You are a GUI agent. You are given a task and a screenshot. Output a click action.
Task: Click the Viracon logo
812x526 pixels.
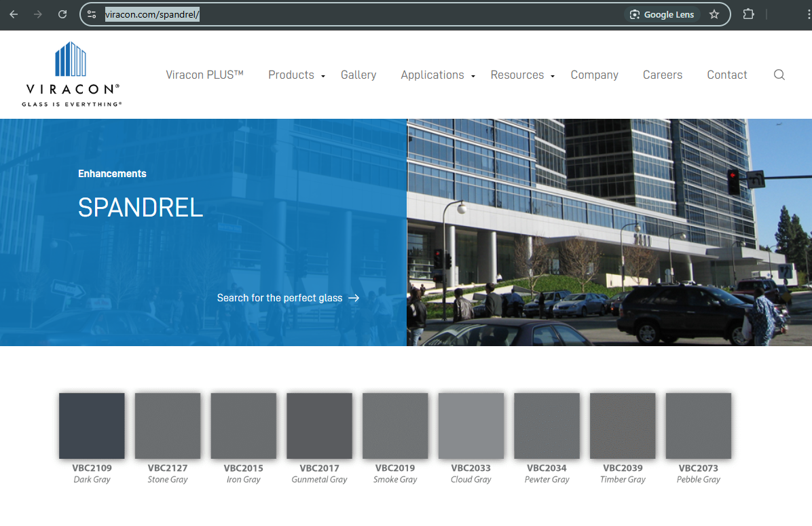71,75
